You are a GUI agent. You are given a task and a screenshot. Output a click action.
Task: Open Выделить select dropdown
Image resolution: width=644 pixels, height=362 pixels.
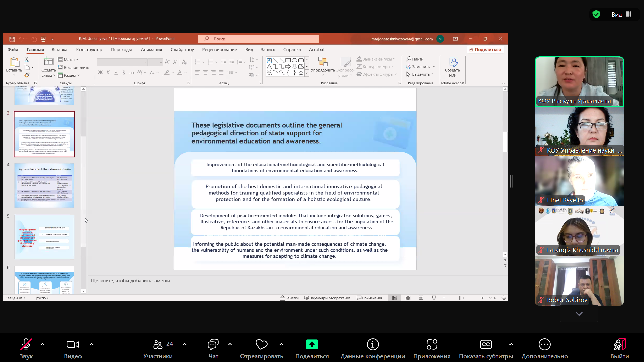420,74
